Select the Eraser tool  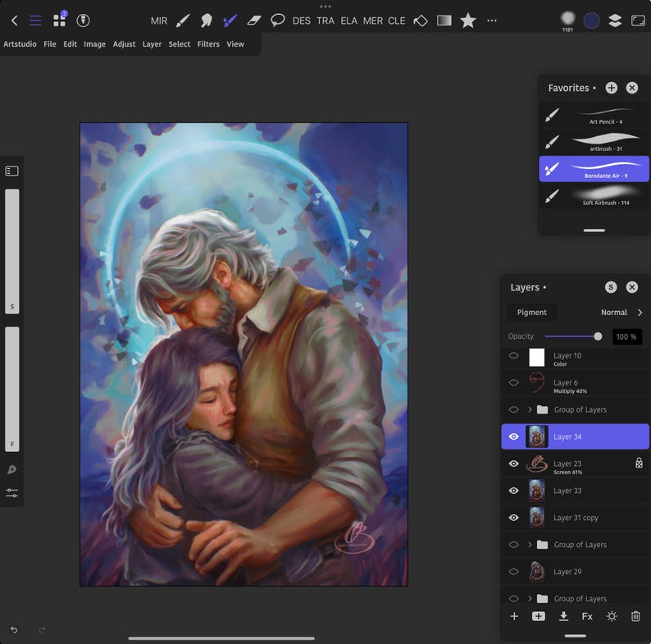click(x=253, y=21)
